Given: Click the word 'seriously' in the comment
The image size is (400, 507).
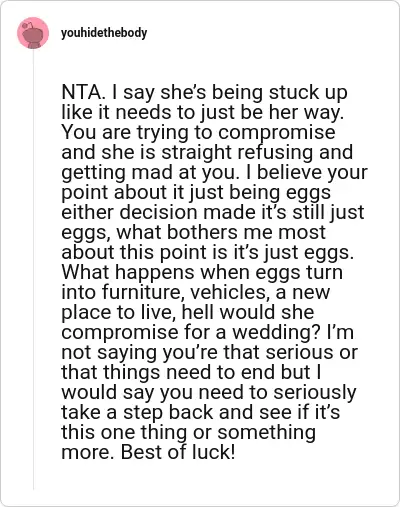Looking at the screenshot, I should tap(315, 392).
